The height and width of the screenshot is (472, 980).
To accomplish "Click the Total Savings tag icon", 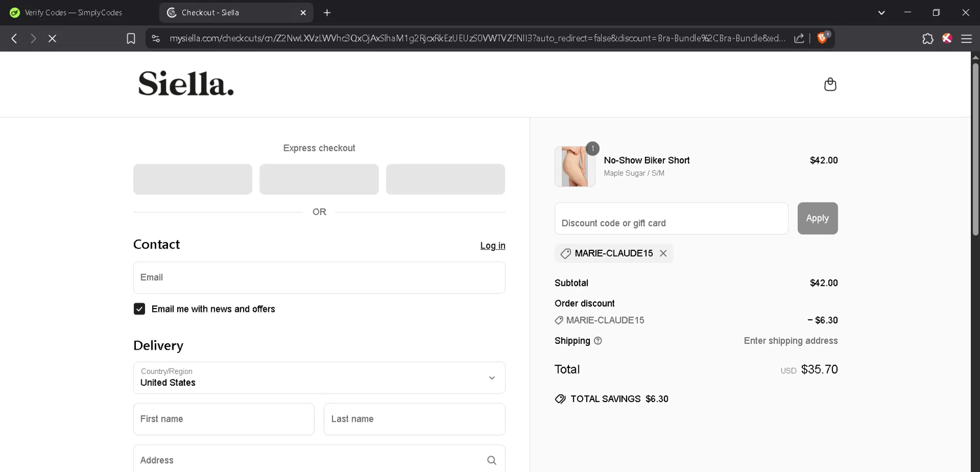I will (x=560, y=399).
